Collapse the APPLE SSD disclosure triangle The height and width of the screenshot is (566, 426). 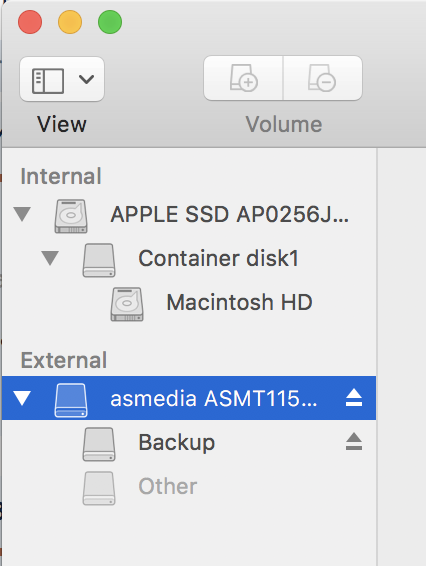[x=22, y=214]
